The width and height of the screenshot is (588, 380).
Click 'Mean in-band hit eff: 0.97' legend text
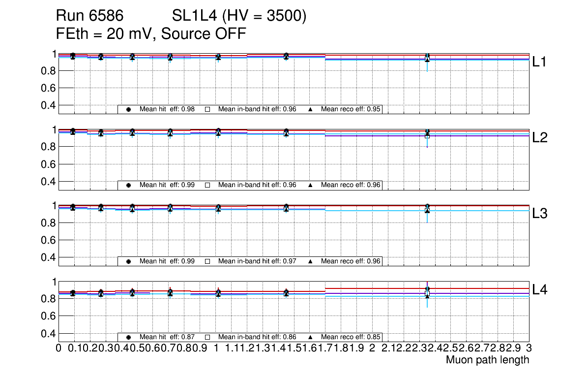coord(257,261)
